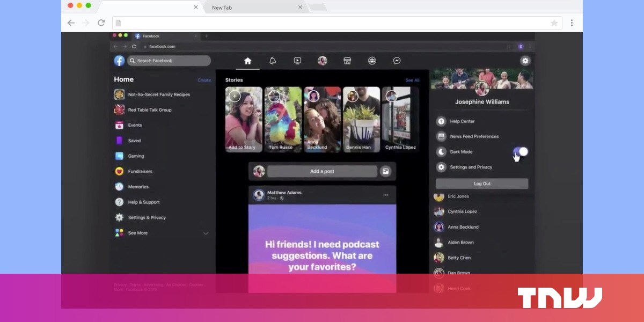View Anna Becklund's story card
The width and height of the screenshot is (644, 322).
[x=322, y=120]
